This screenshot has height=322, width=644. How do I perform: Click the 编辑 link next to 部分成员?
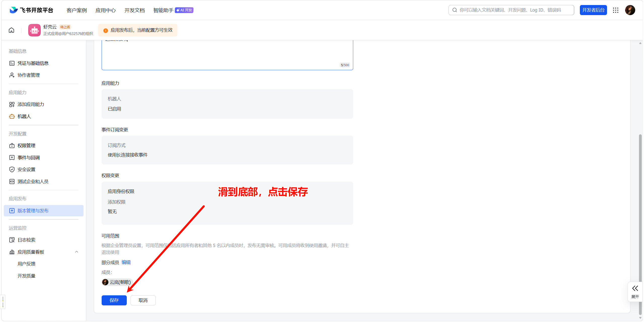coord(126,262)
